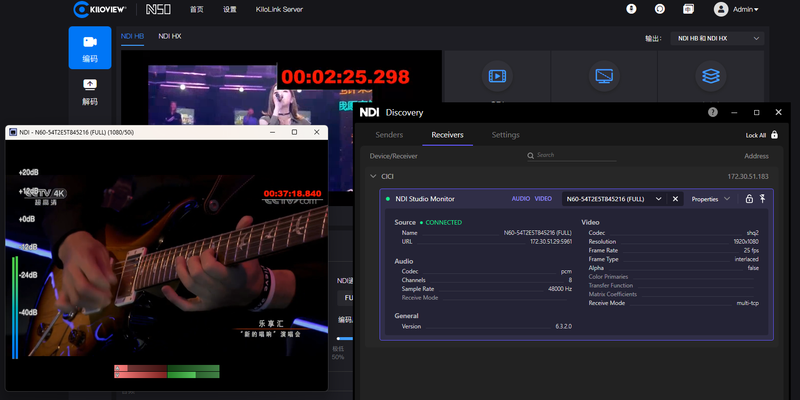Toggle the VIDEO indicator on the receiver row
Image resolution: width=800 pixels, height=400 pixels.
[x=543, y=199]
